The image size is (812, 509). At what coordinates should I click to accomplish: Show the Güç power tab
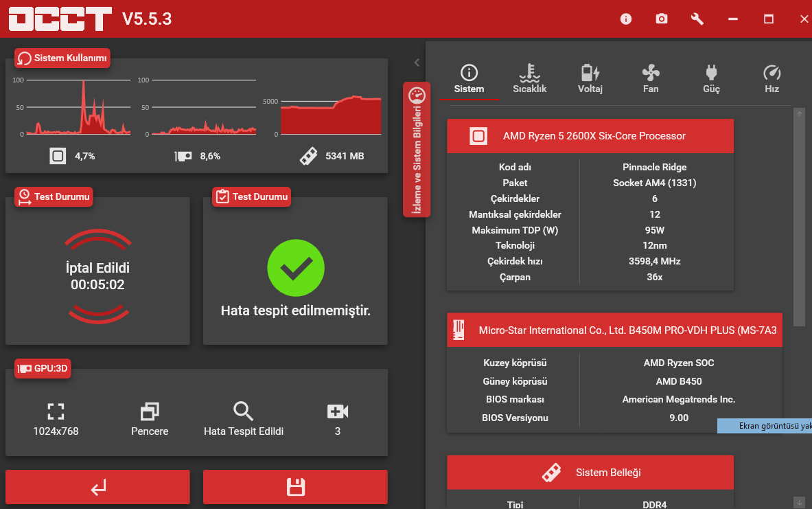pyautogui.click(x=711, y=79)
